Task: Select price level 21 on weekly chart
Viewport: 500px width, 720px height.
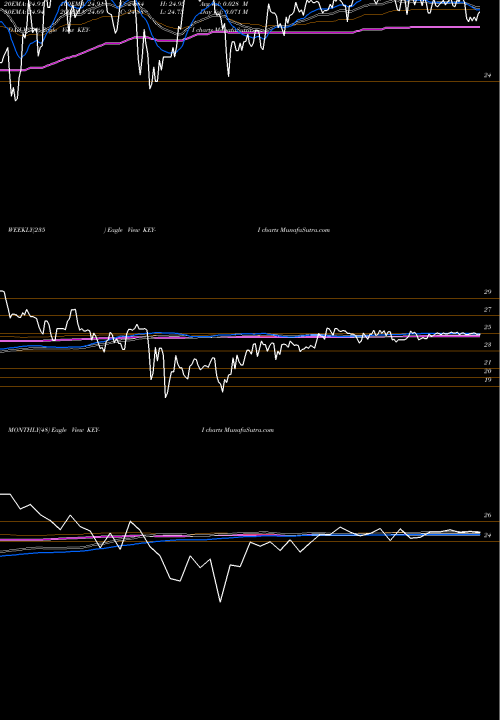Action: click(x=487, y=362)
